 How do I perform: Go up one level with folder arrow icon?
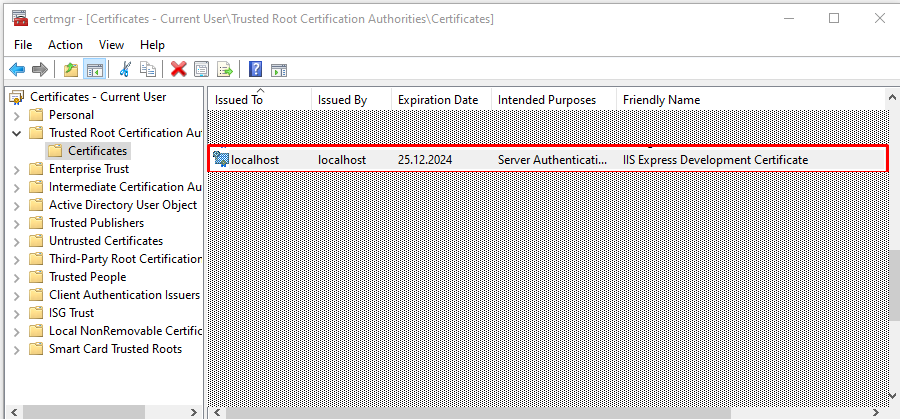point(71,70)
